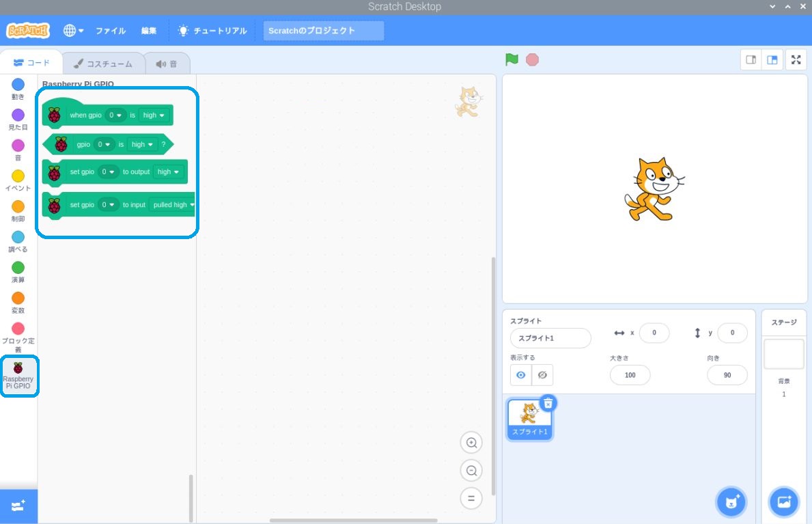Zoom out the code workspace
Image resolution: width=812 pixels, height=524 pixels.
pyautogui.click(x=471, y=471)
